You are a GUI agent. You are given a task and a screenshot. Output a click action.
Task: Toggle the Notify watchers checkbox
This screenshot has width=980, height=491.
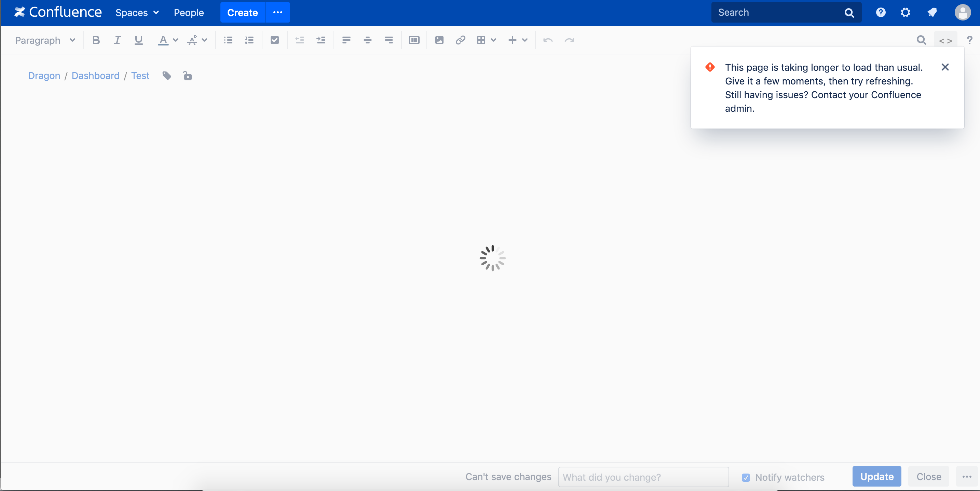point(746,477)
